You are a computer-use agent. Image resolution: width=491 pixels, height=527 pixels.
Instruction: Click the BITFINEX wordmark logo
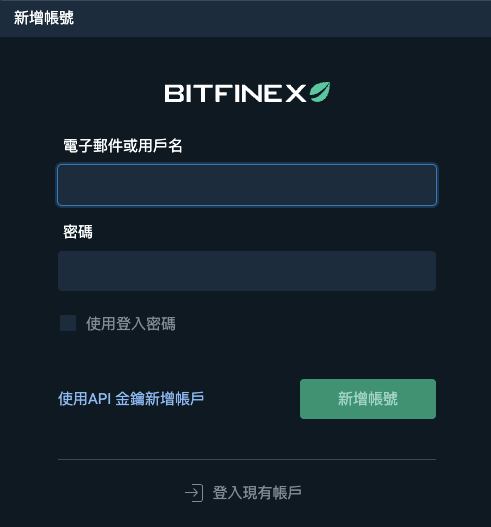pos(235,93)
